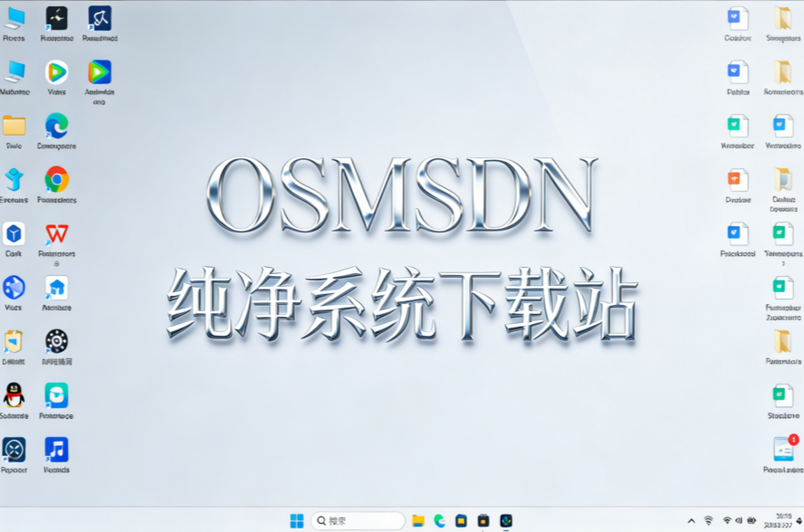Select the blue cube icon on white tile
This screenshot has width=804, height=532.
(x=14, y=233)
